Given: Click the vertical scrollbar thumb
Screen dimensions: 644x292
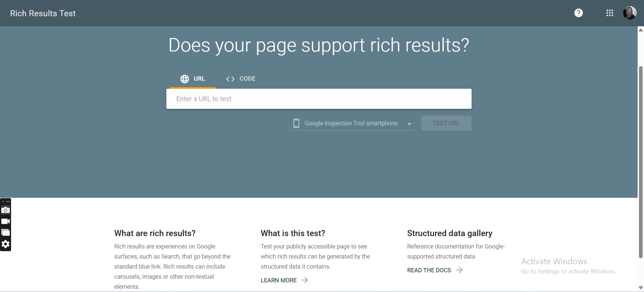Looking at the screenshot, I should pyautogui.click(x=641, y=161).
